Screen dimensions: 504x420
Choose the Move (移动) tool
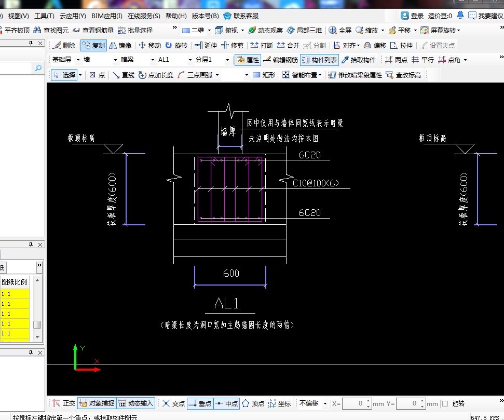pyautogui.click(x=150, y=45)
